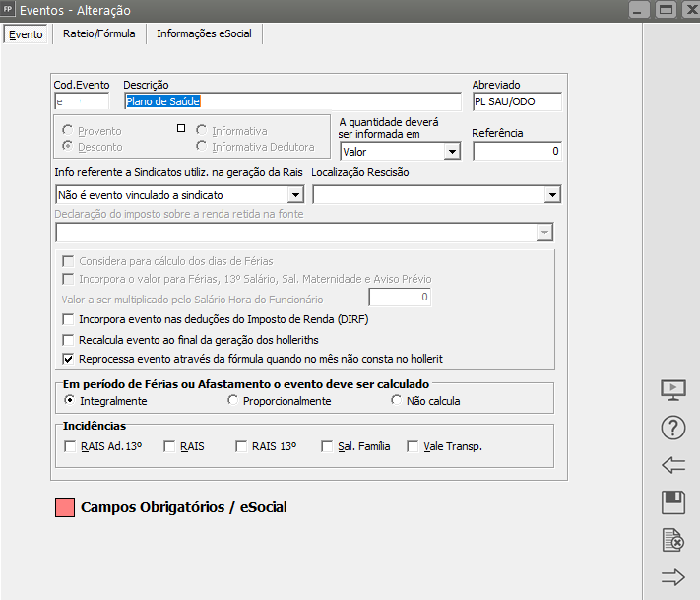Open the Valor quantity dropdown

[x=451, y=152]
